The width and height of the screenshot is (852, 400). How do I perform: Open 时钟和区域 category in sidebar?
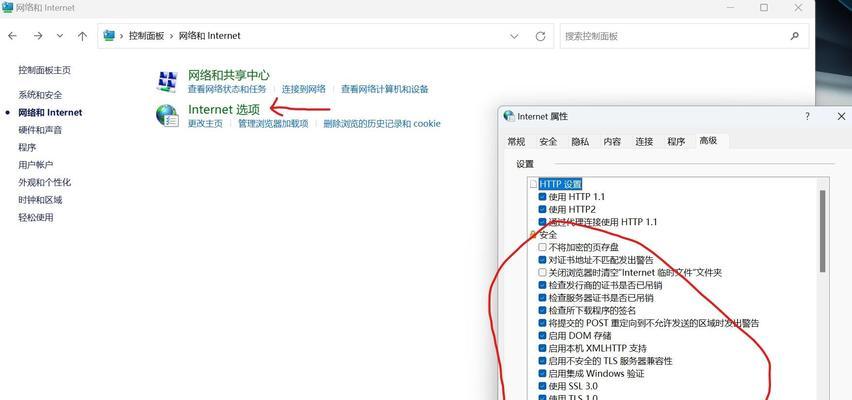(x=40, y=199)
